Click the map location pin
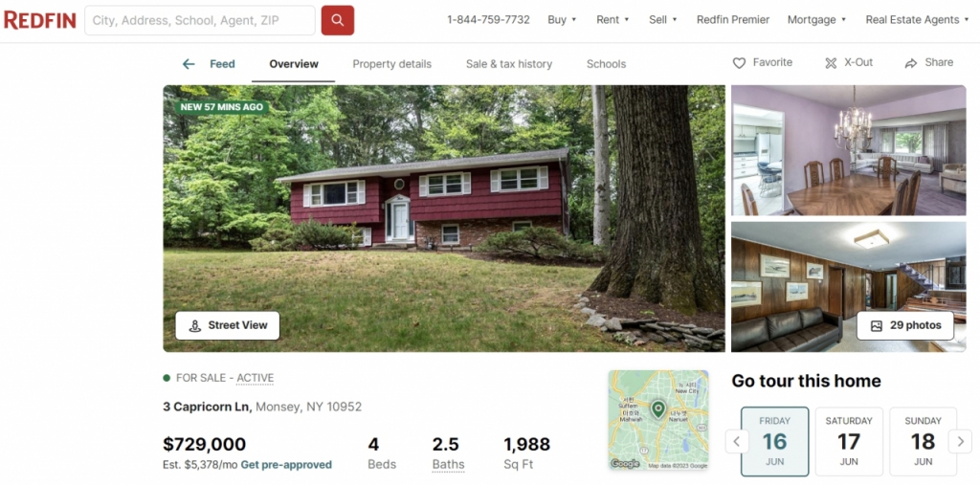The image size is (980, 485). tap(657, 409)
